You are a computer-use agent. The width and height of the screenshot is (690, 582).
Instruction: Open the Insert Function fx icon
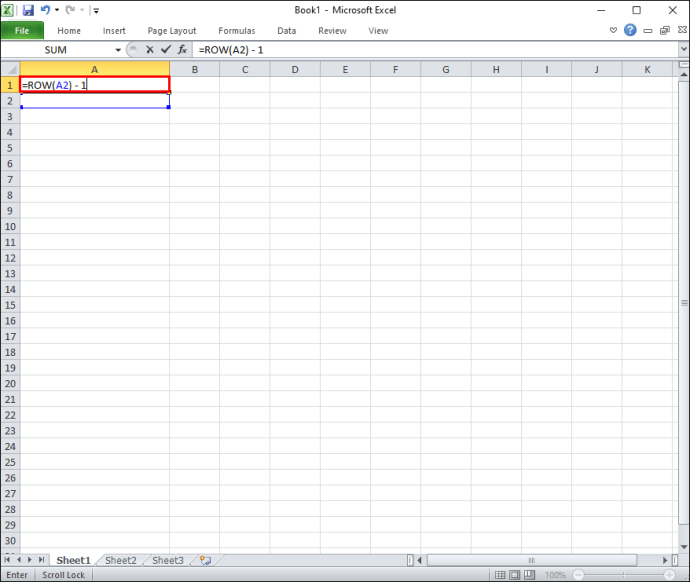pos(182,50)
